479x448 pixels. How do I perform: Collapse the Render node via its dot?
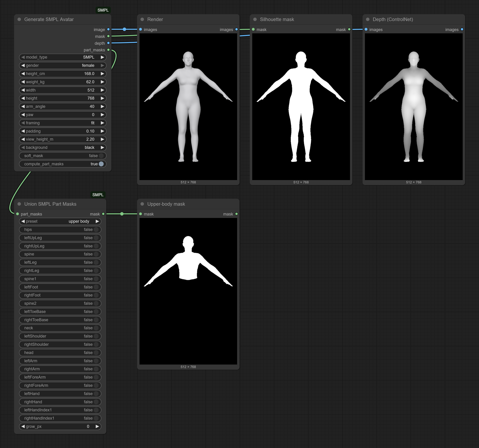tap(142, 19)
